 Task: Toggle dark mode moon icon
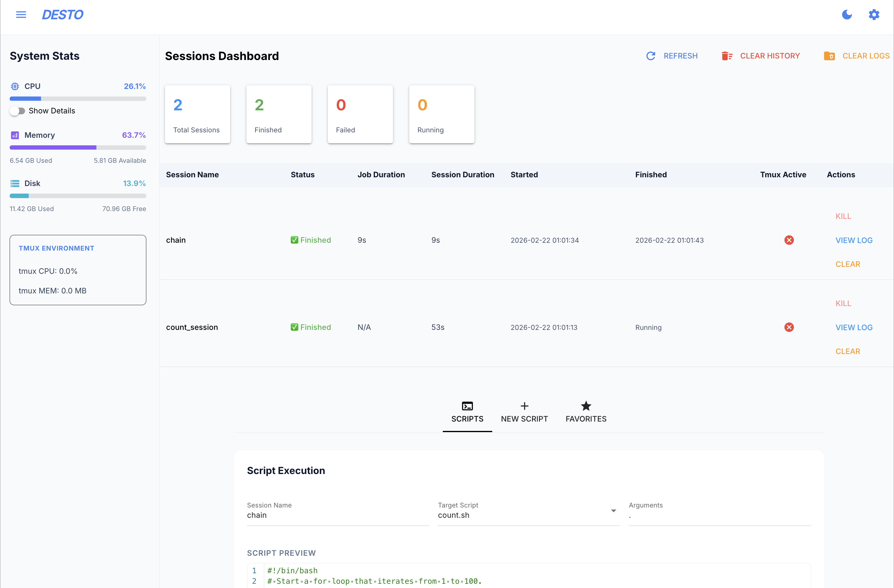[847, 15]
